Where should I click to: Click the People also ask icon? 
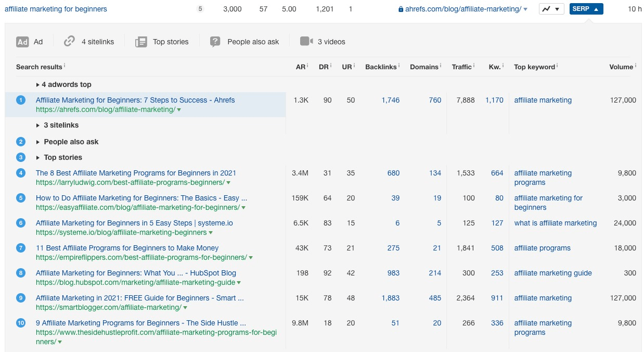click(215, 42)
